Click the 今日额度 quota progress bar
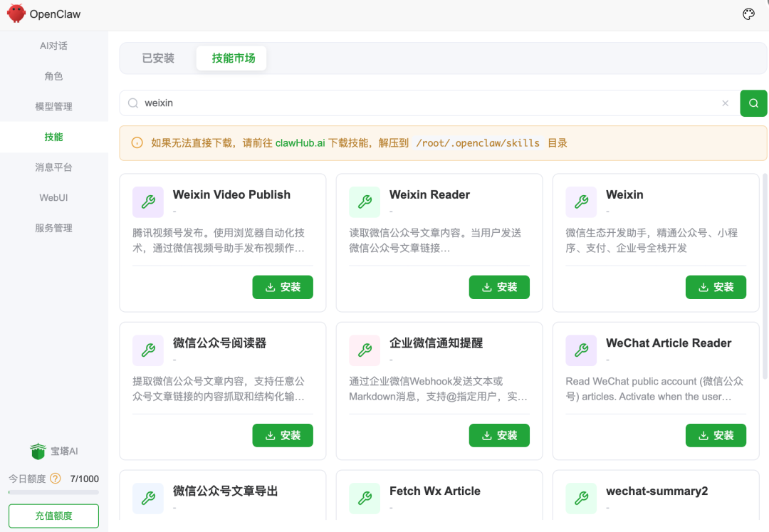Viewport: 769px width, 532px height. coord(53,491)
